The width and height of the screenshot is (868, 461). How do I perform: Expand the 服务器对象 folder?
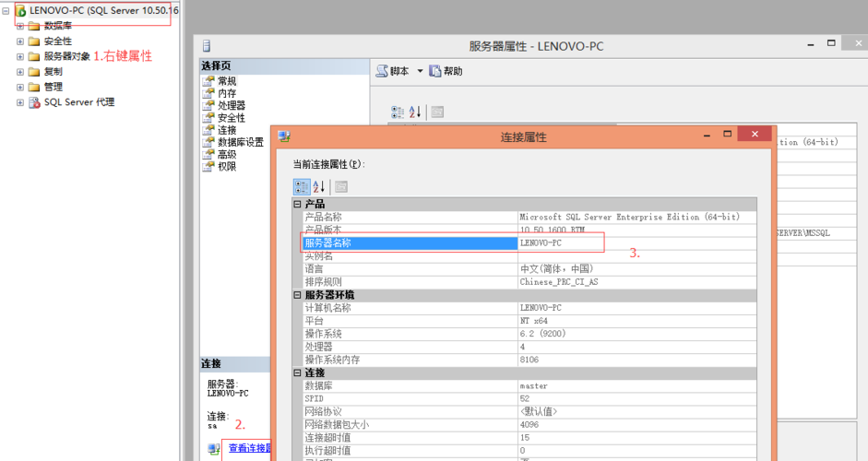coord(20,56)
